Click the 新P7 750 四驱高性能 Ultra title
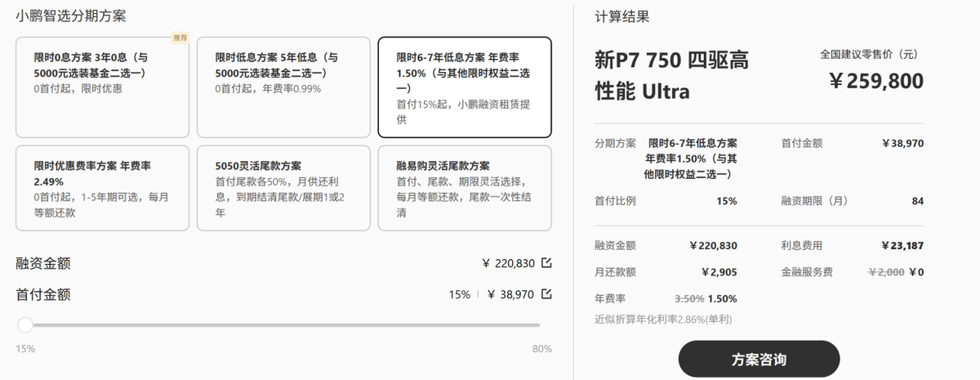This screenshot has height=380, width=980. point(672,75)
